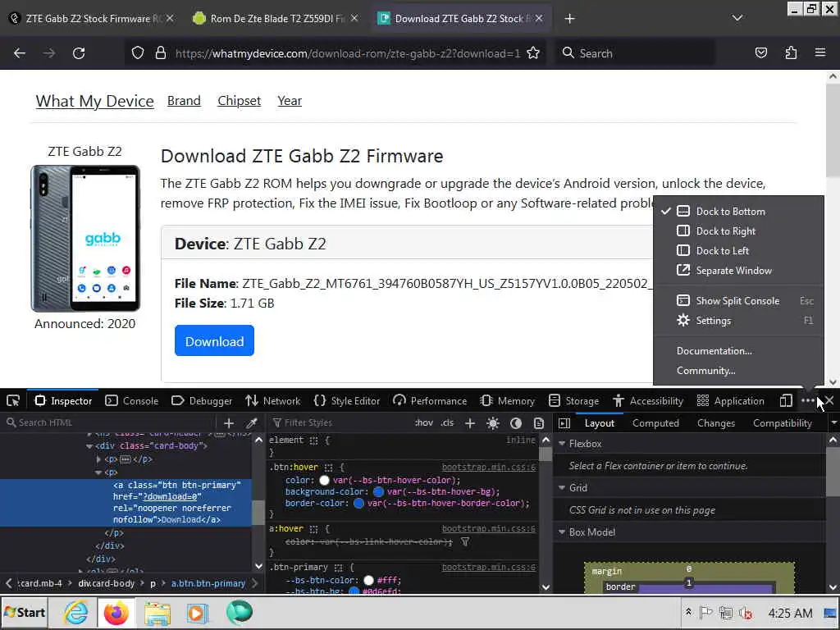
Task: Open the sidebar tabs overflow dropdown arrow
Action: pos(833,422)
